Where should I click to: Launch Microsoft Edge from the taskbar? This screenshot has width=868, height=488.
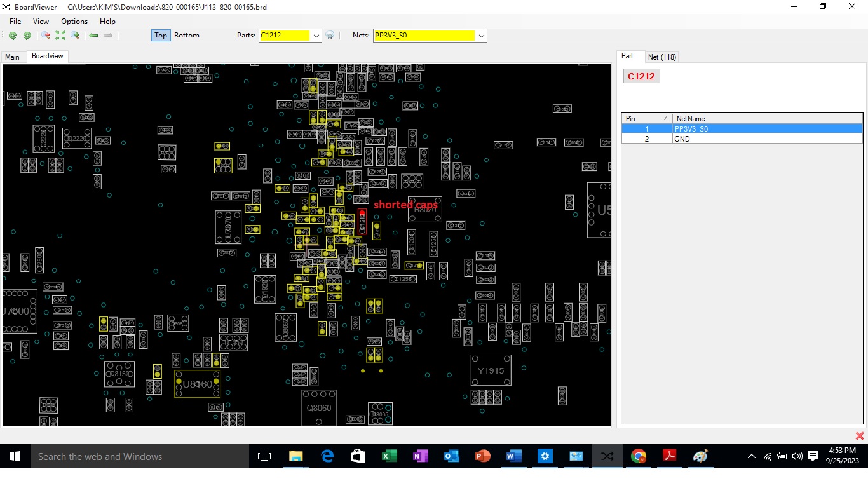[327, 456]
